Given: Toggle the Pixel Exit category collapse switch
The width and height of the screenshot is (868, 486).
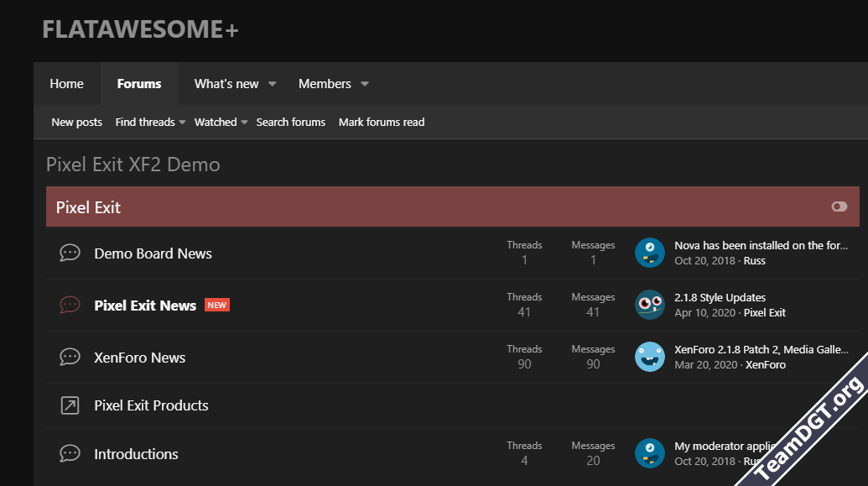Looking at the screenshot, I should click(839, 206).
